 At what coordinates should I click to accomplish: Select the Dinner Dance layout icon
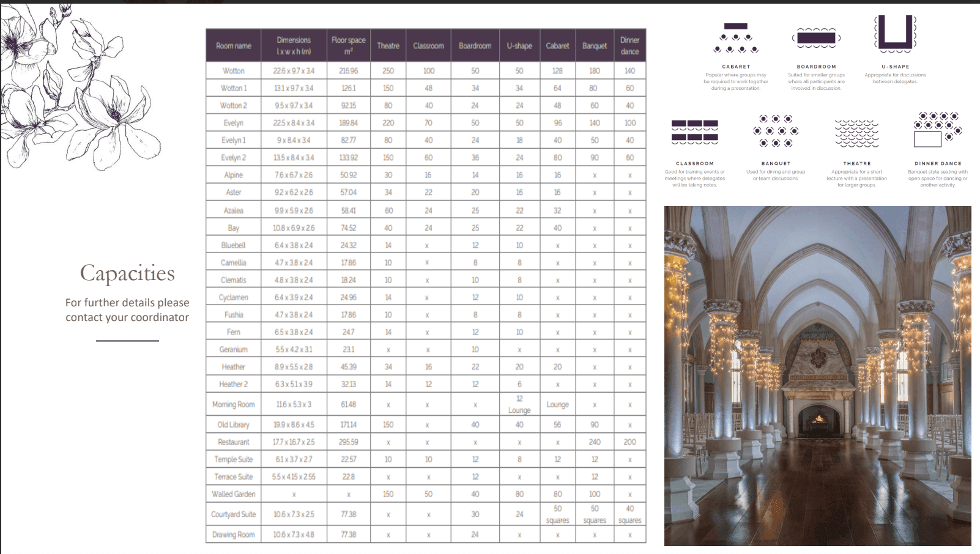click(x=937, y=130)
